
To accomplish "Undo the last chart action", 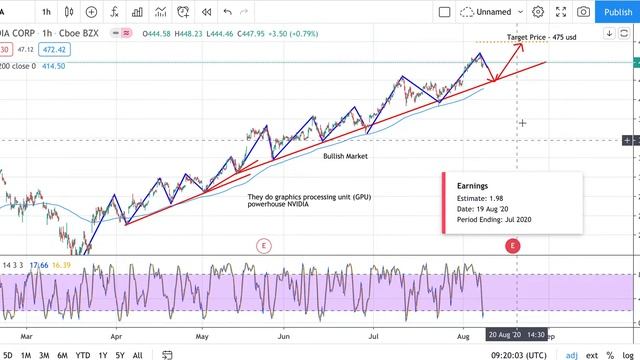I will 227,12.
